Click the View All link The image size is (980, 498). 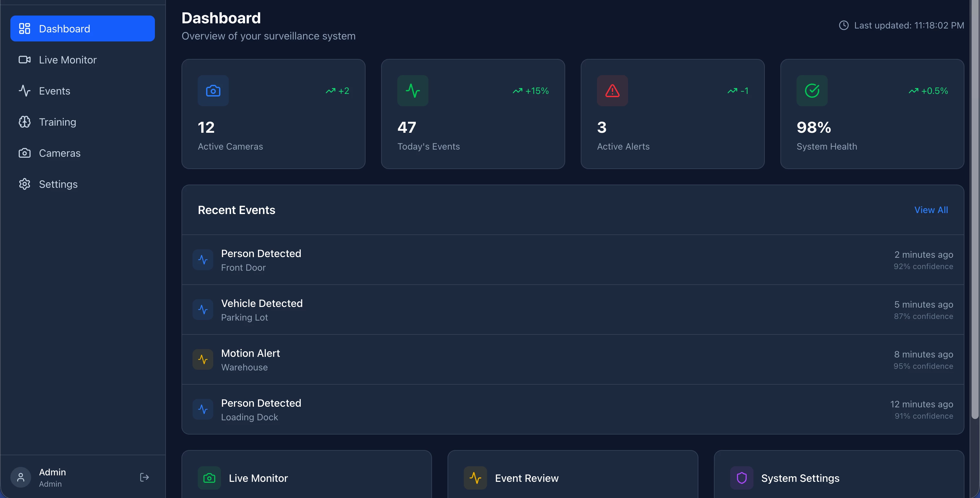click(931, 210)
